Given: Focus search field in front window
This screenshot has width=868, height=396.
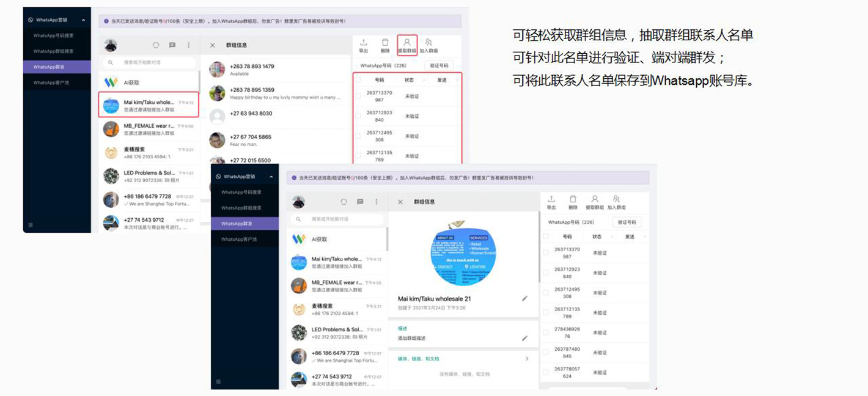Looking at the screenshot, I should (337, 219).
